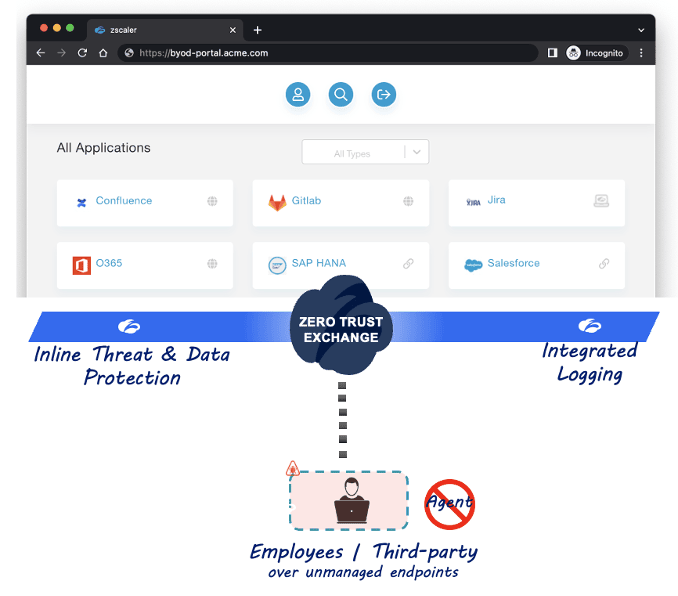Click the remote desktop icon beside Jira
678x596 pixels.
point(601,201)
